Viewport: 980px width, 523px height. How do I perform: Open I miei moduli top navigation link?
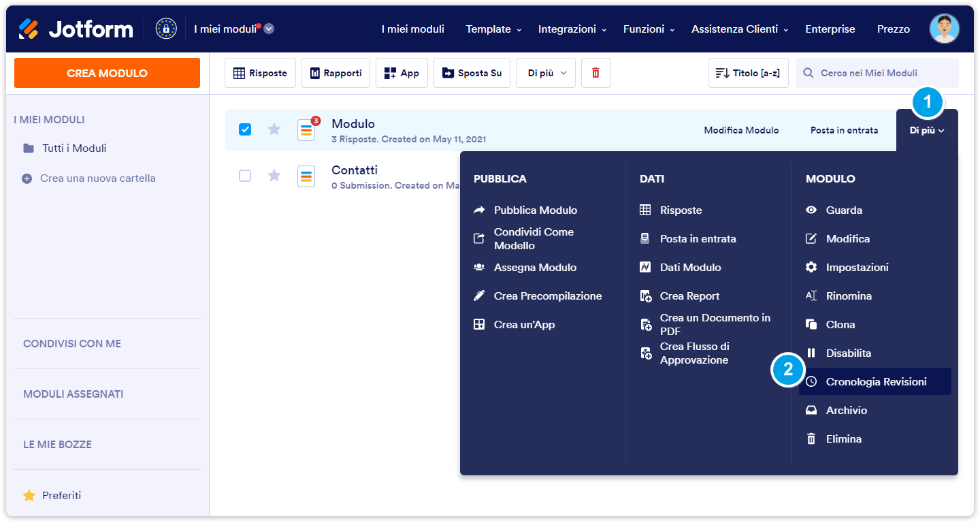click(x=412, y=29)
